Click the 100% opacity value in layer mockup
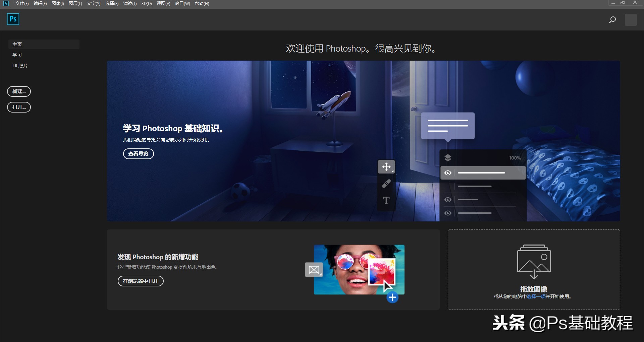644x342 pixels. pos(515,157)
